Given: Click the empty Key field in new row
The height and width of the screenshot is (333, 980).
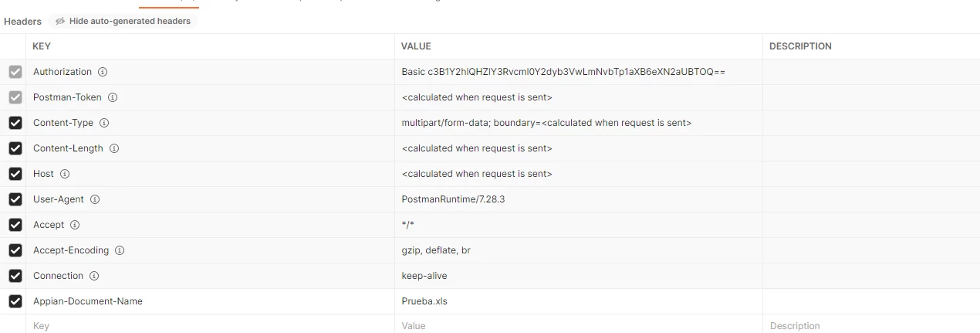Looking at the screenshot, I should click(210, 325).
